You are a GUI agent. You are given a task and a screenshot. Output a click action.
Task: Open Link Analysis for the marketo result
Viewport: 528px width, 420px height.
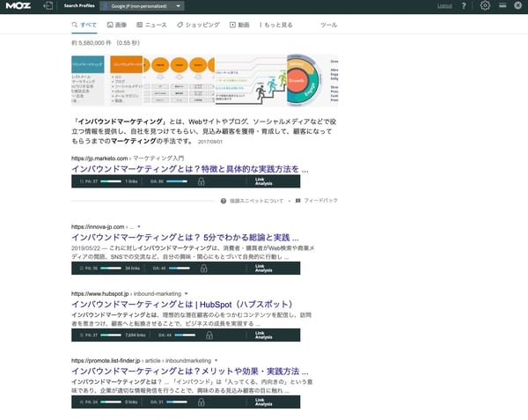[264, 181]
